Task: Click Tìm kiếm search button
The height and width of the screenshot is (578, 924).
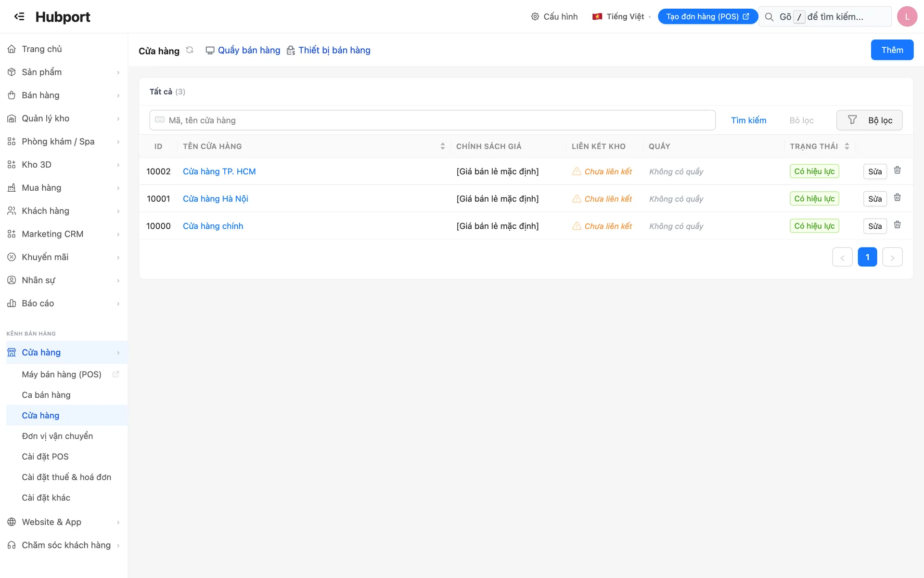Action: 748,120
